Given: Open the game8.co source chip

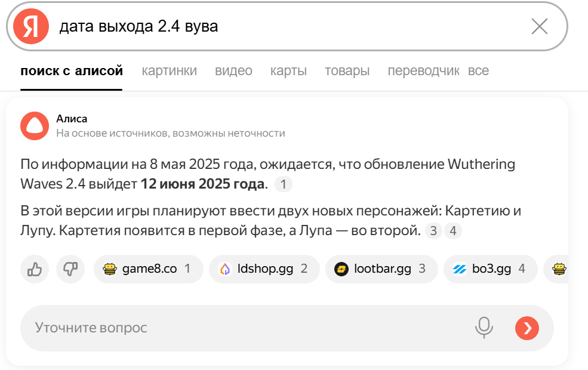Looking at the screenshot, I should 148,269.
